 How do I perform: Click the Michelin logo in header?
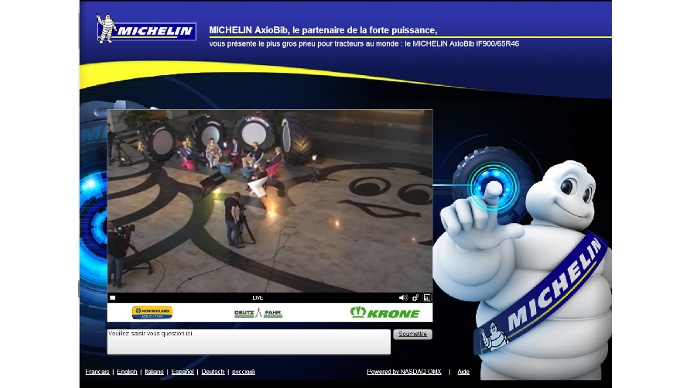click(x=146, y=29)
